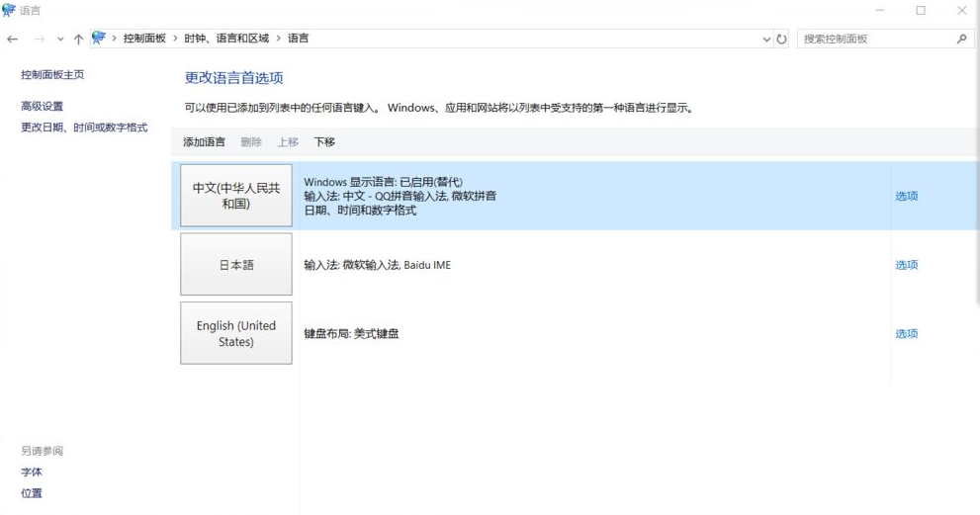Click 添加语言 toolbar button
This screenshot has height=515, width=980.
(204, 142)
